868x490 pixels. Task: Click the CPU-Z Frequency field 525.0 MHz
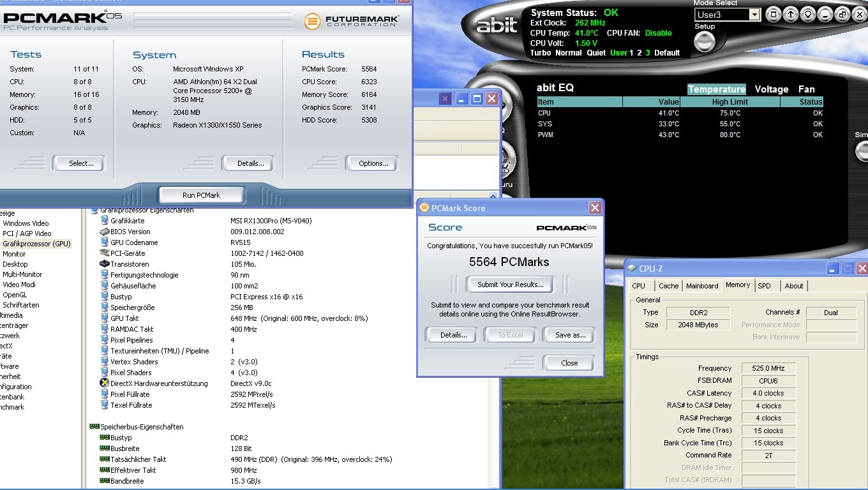coord(768,368)
